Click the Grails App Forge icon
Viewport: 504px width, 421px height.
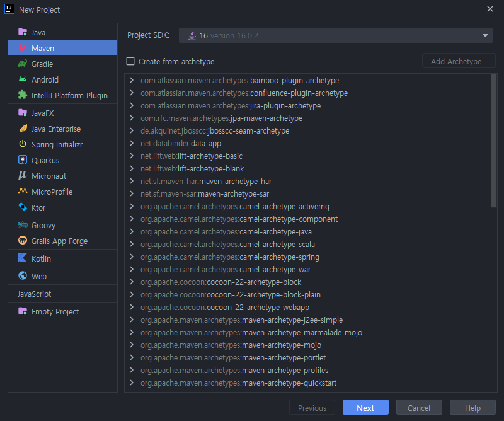click(x=23, y=241)
